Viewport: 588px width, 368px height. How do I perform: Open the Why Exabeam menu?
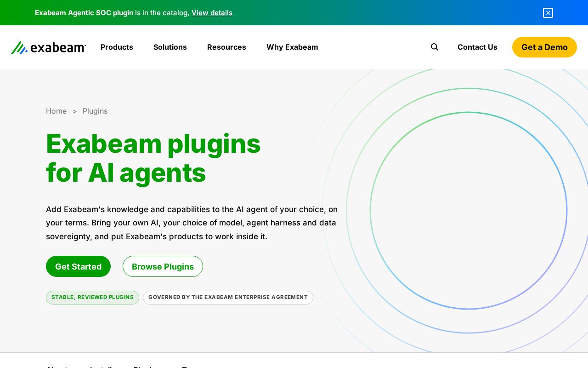292,47
